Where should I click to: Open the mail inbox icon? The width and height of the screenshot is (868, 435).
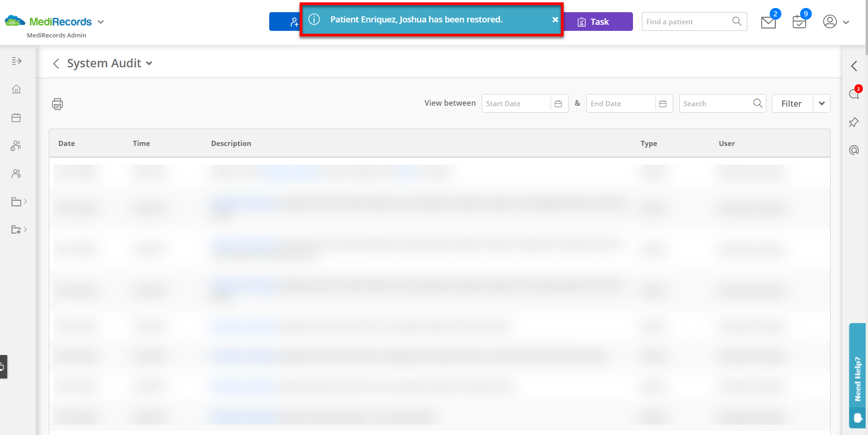tap(768, 22)
